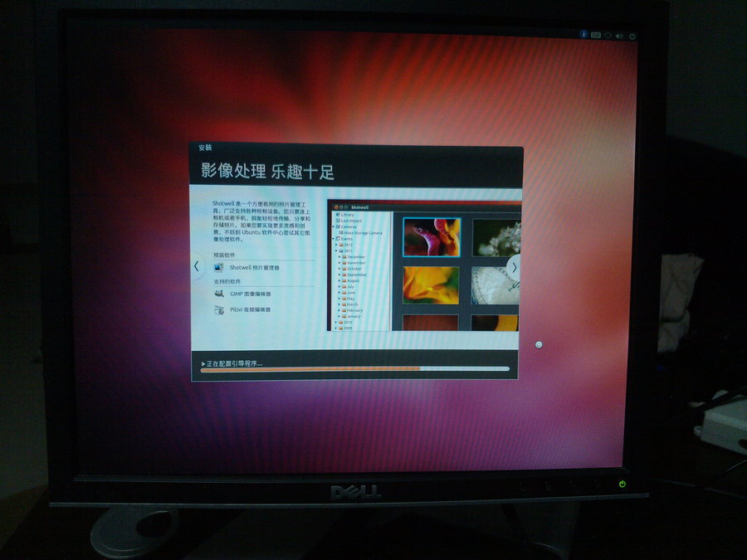Select the yellow flower photo thumbnail
The image size is (747, 560).
430,285
